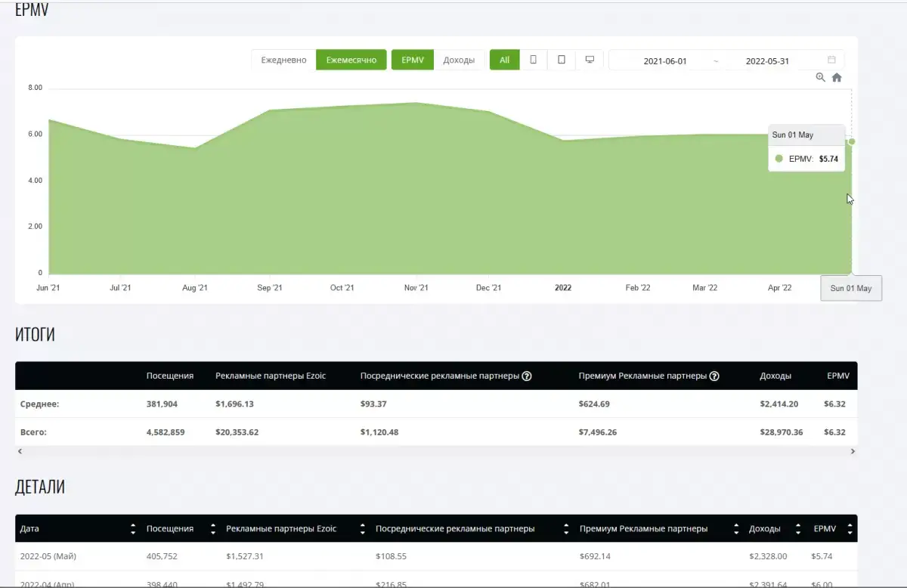
Task: Click the chart zoom magnifier icon
Action: 821,77
